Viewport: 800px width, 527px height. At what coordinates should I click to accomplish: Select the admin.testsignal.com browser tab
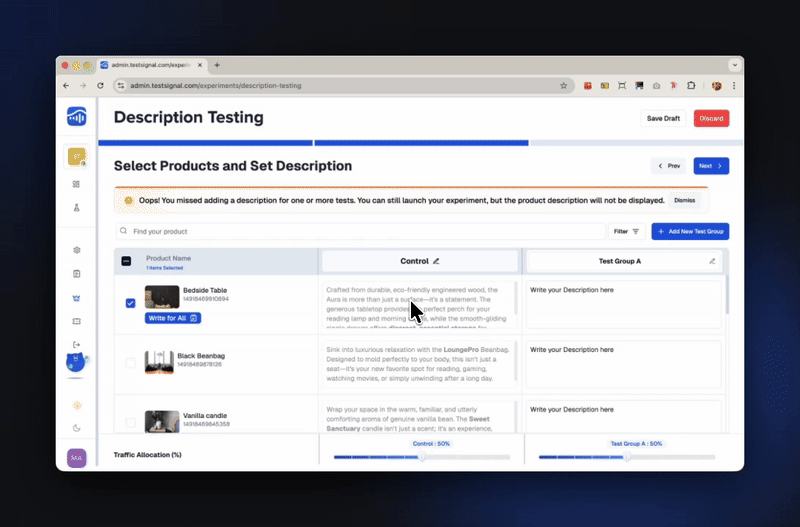150,65
